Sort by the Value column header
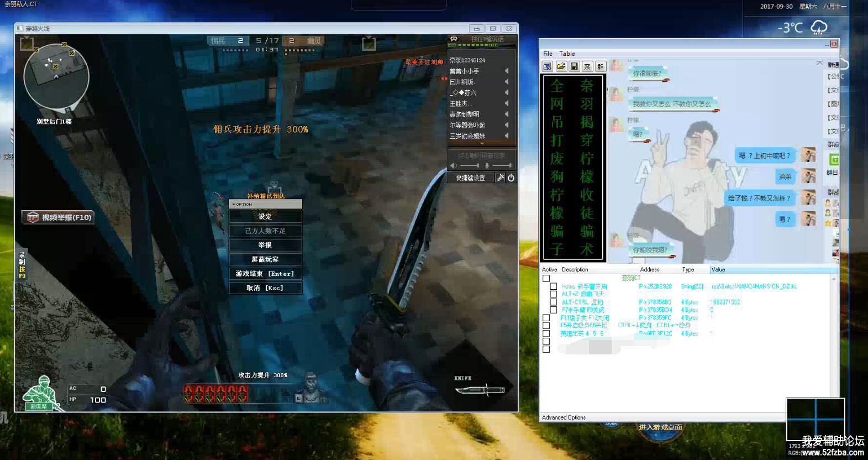868x460 pixels. click(773, 269)
